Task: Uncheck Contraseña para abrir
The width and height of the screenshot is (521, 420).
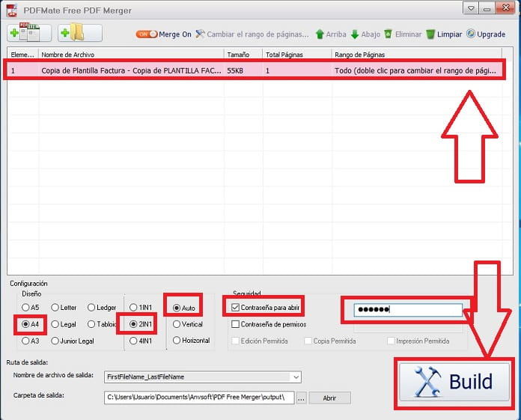Action: tap(235, 308)
